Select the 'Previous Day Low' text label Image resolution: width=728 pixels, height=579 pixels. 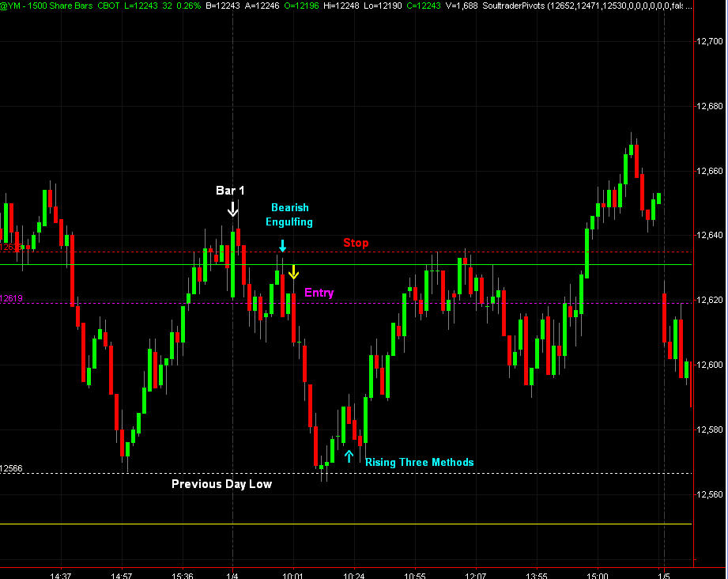tap(221, 484)
